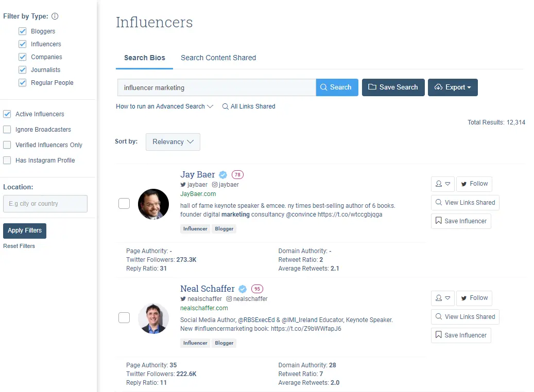Viewport: 534px width, 392px height.
Task: Follow Neal Schaffer via the Twitter button
Action: tap(474, 298)
